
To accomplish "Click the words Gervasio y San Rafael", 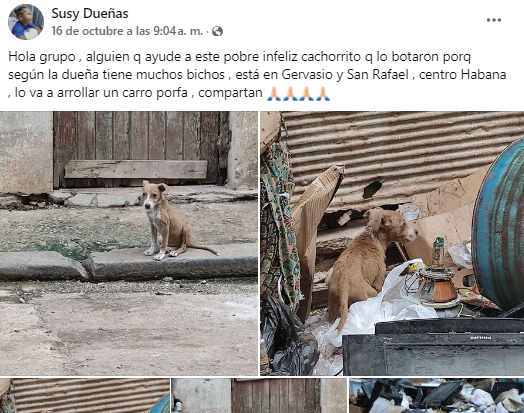I will tap(345, 75).
